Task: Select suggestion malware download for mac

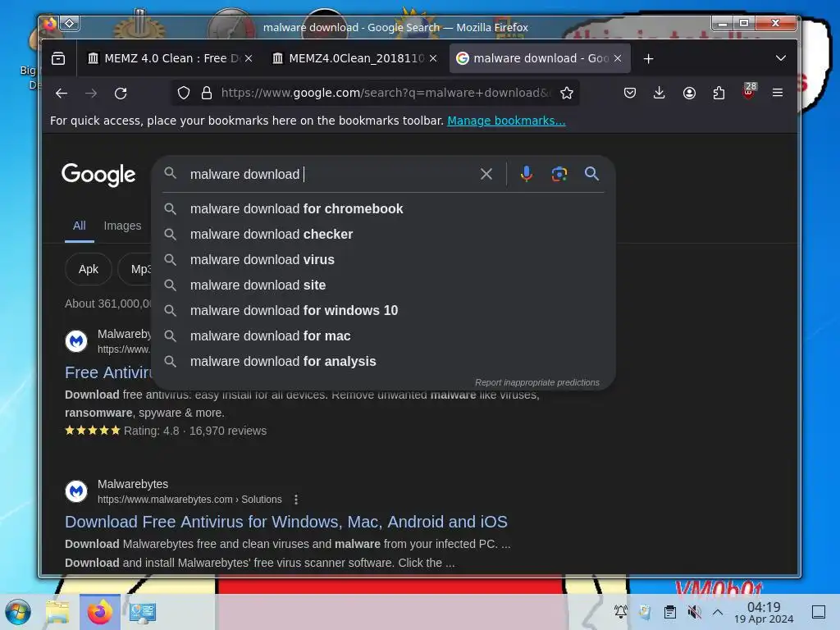Action: coord(384,336)
